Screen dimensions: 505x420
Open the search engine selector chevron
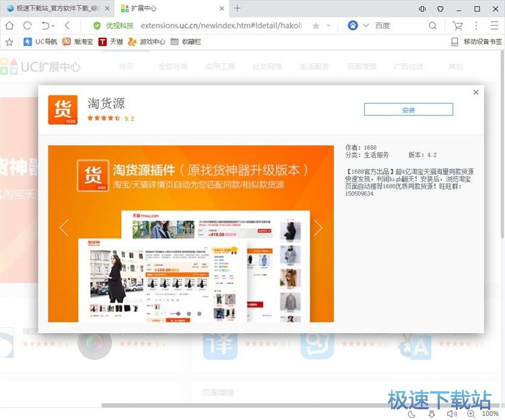click(x=366, y=26)
